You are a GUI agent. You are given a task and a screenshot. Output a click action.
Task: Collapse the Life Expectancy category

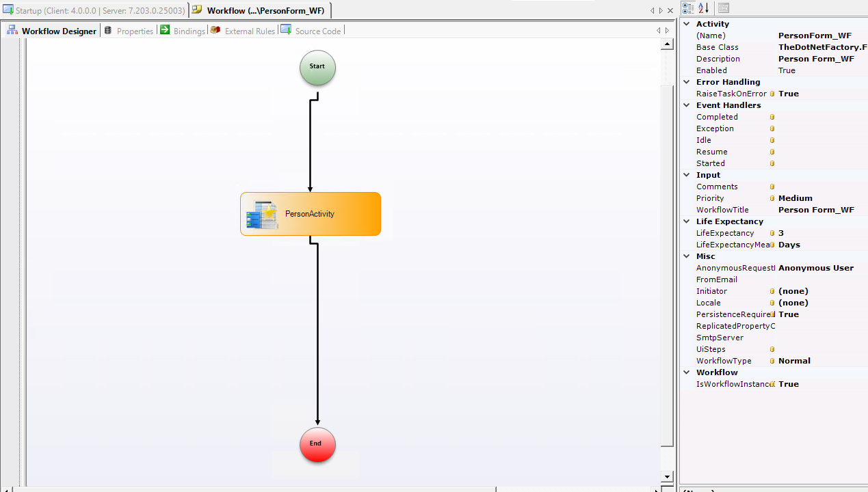pyautogui.click(x=687, y=221)
